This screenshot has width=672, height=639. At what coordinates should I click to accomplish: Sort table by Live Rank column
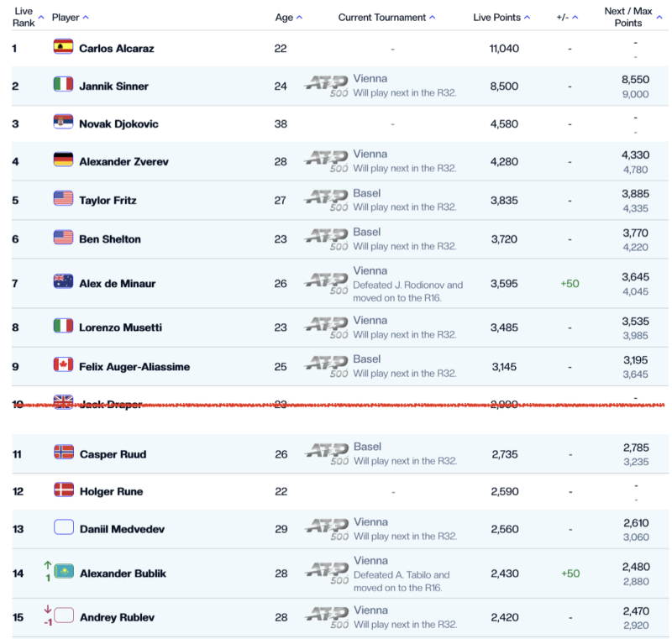click(41, 17)
